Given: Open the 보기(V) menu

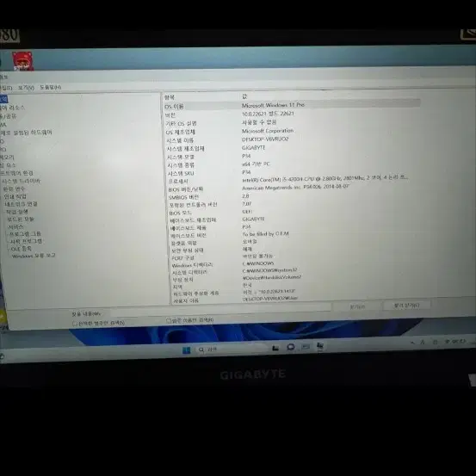Looking at the screenshot, I should click(x=26, y=88).
